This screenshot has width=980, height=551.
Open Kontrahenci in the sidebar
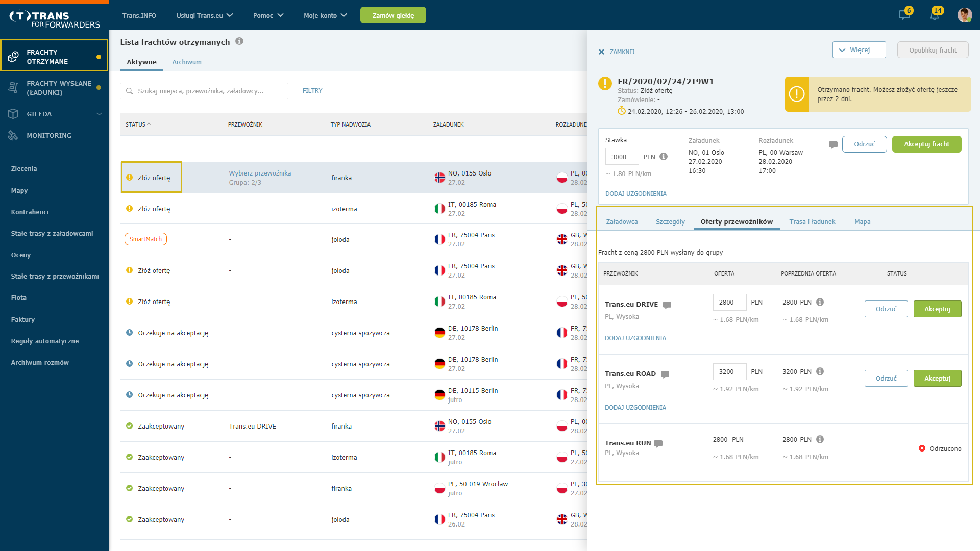(x=30, y=212)
